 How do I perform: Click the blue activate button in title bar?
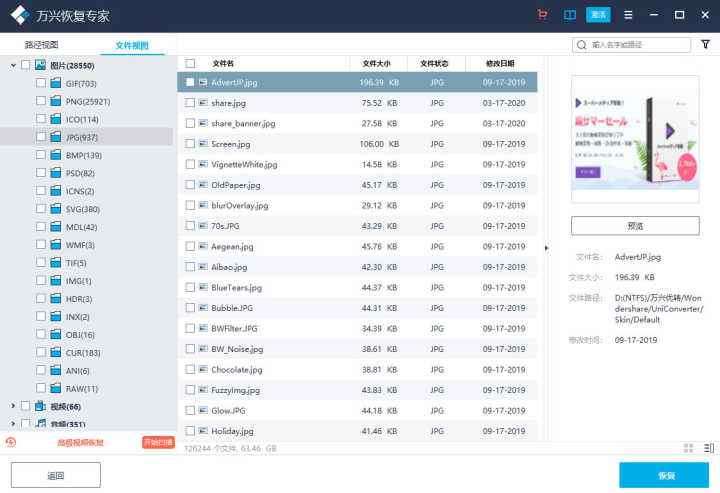tap(598, 15)
